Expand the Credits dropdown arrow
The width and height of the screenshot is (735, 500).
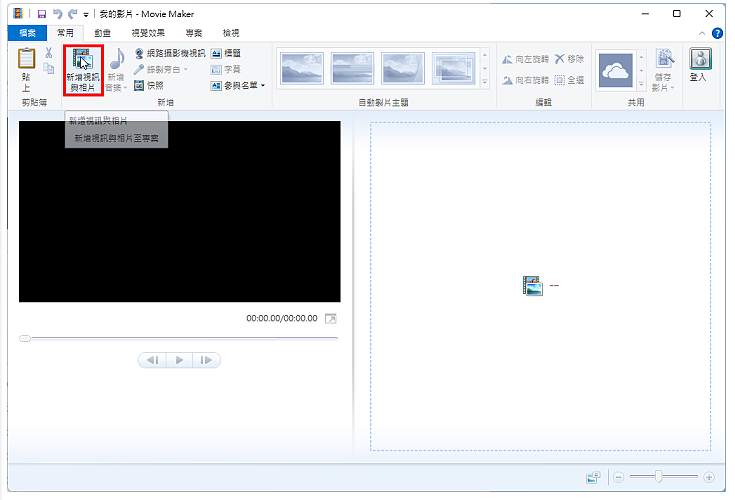coord(263,85)
